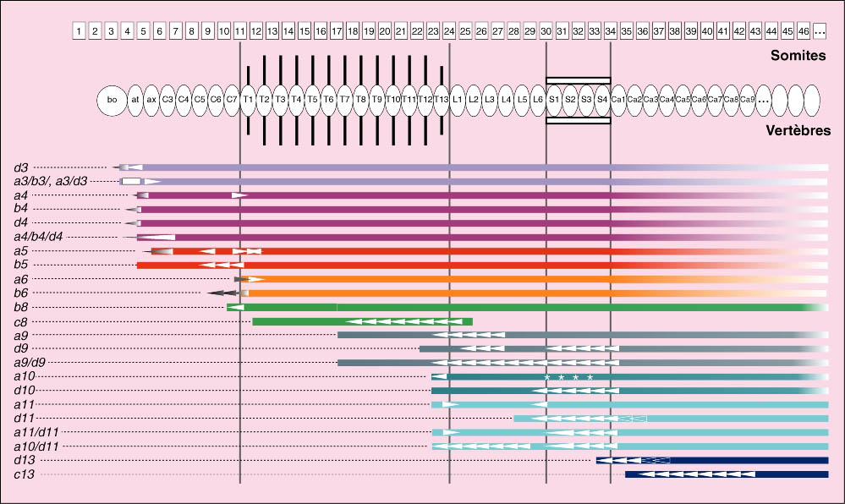
Task: Click the L1 lumbar vertebra oval
Action: click(458, 100)
